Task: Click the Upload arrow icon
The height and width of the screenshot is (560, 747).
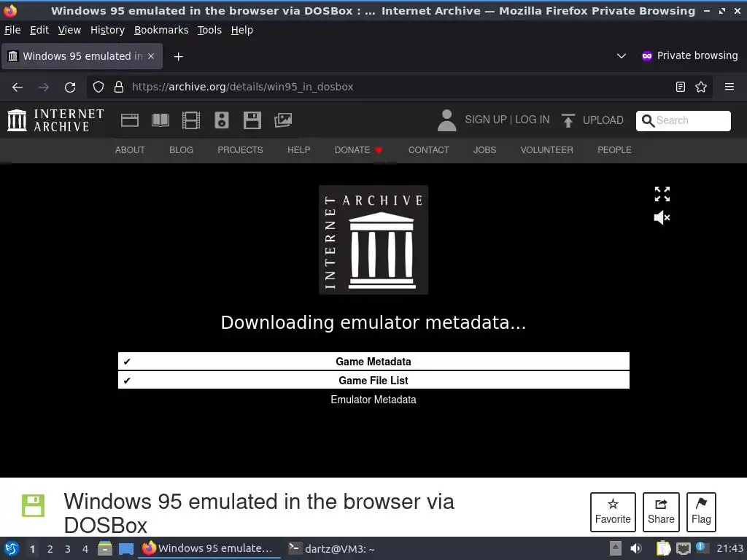Action: [568, 120]
